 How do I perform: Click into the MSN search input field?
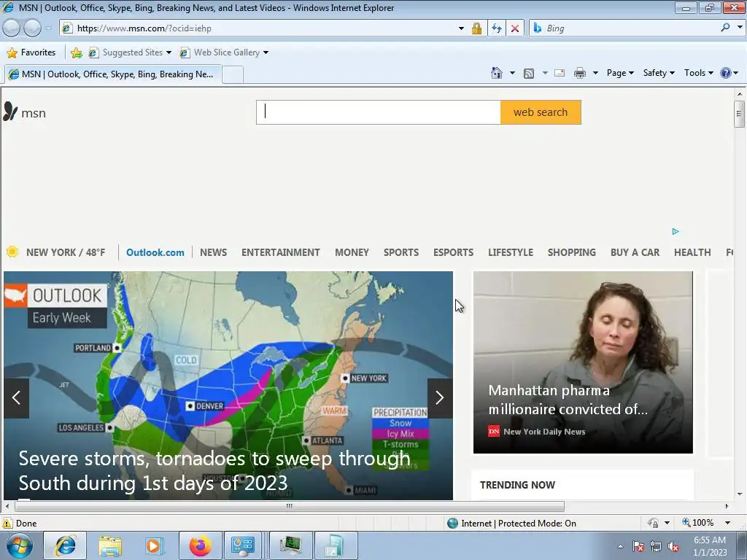(379, 112)
